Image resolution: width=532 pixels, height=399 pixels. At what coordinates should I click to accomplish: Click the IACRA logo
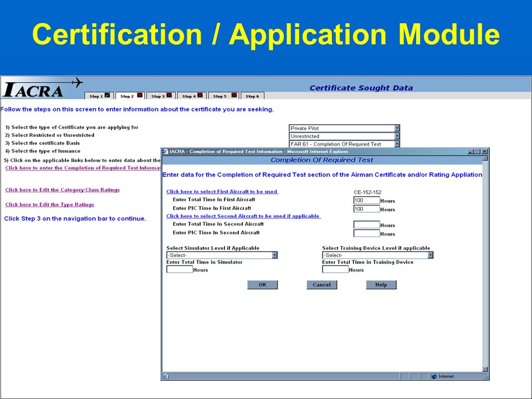[x=42, y=88]
